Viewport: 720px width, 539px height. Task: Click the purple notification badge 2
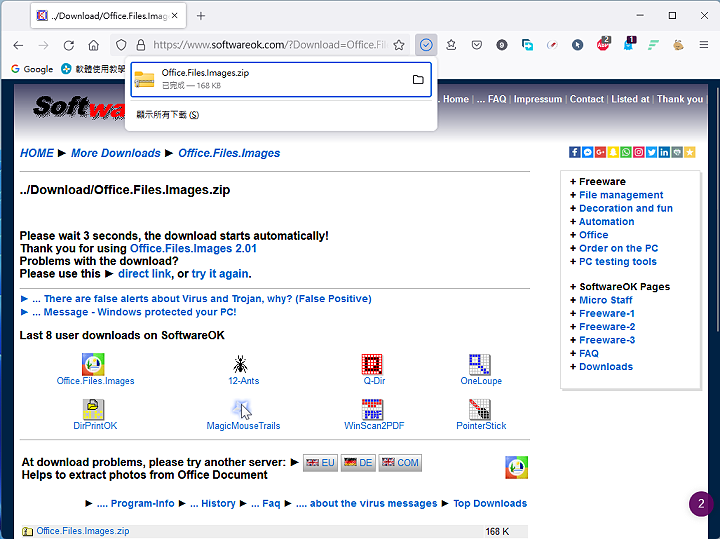(x=701, y=504)
